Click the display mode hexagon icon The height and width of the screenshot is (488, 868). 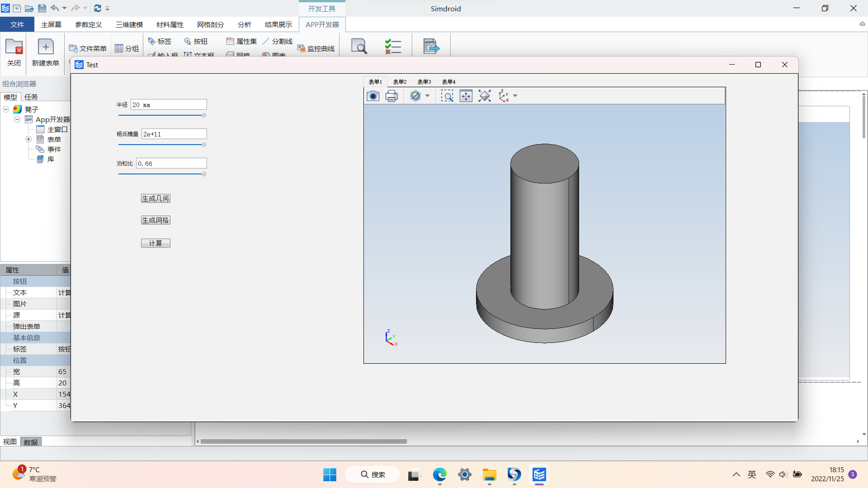coord(415,96)
